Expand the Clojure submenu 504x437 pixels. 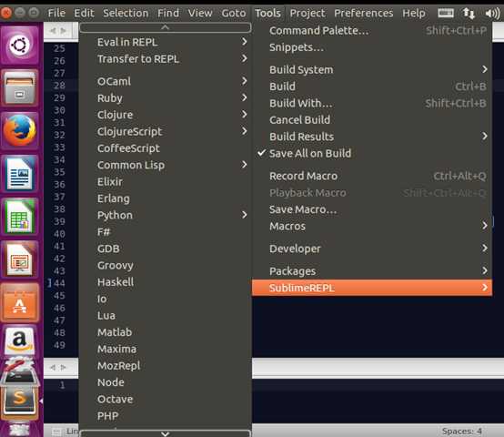[166, 115]
